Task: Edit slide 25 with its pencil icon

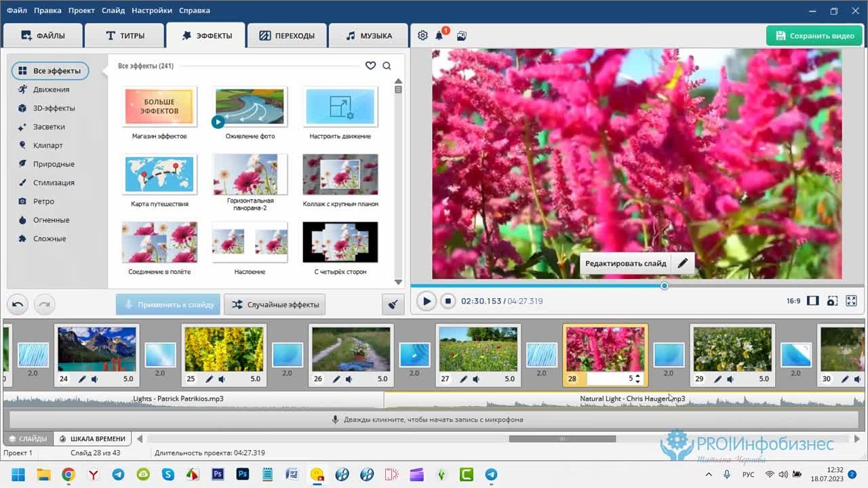Action: (x=209, y=379)
